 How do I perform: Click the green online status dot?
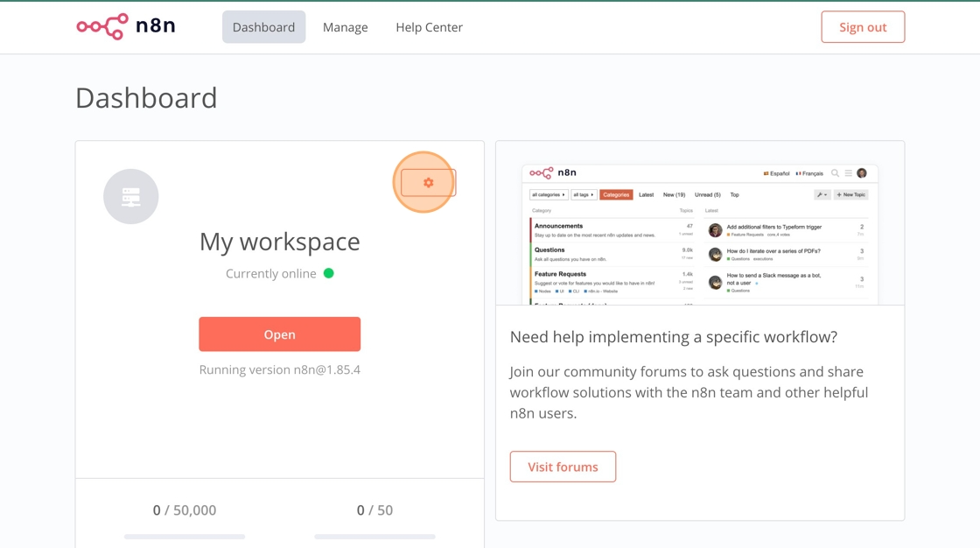pyautogui.click(x=329, y=273)
